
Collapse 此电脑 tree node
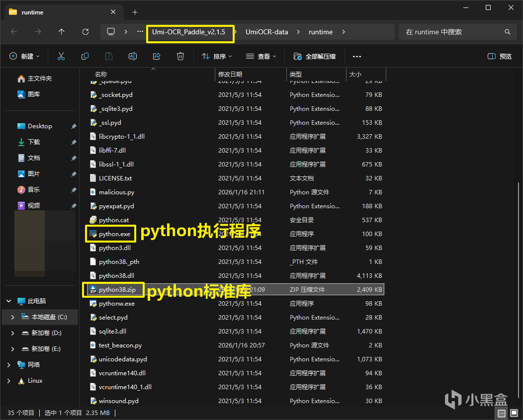pyautogui.click(x=8, y=301)
